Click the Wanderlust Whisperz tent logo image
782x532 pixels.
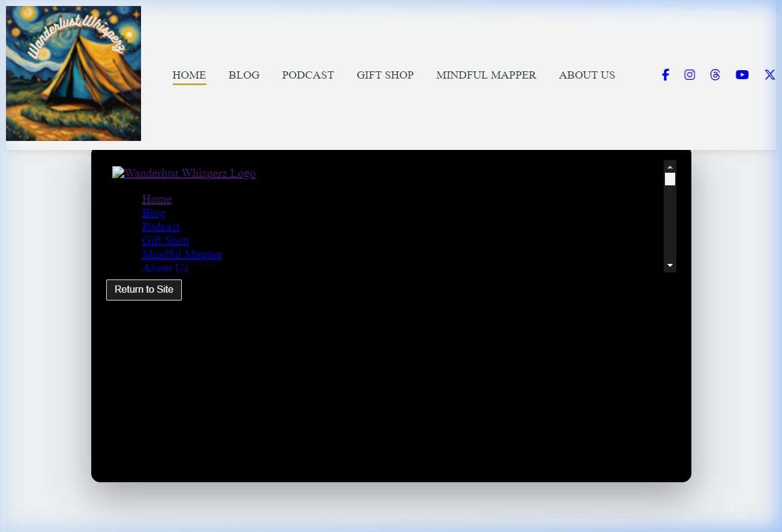click(73, 74)
